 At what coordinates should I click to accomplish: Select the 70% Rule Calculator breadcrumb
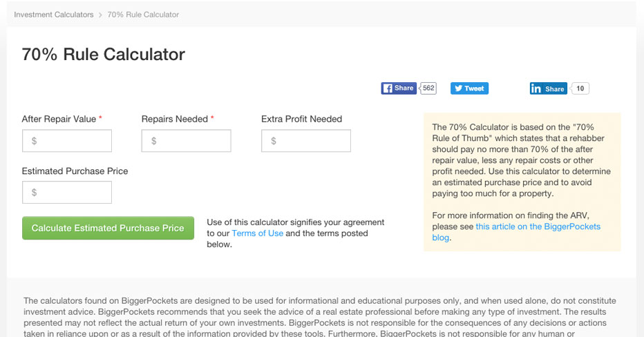point(143,15)
